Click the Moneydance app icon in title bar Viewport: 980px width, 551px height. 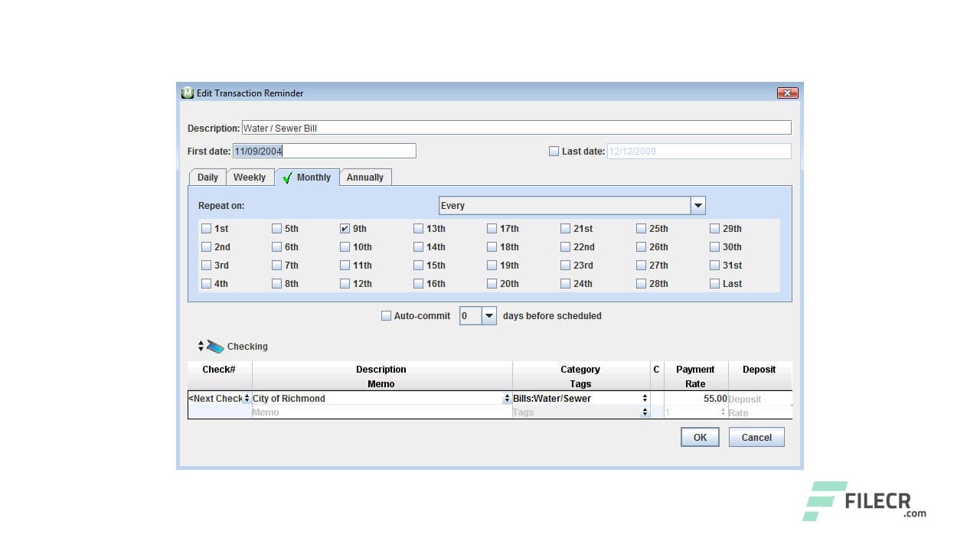click(188, 93)
